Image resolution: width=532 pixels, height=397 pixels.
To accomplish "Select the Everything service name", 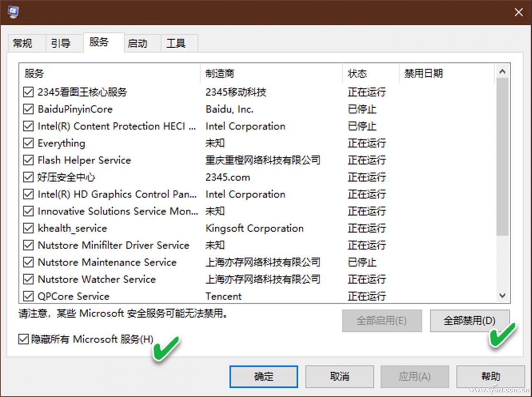I will 61,143.
